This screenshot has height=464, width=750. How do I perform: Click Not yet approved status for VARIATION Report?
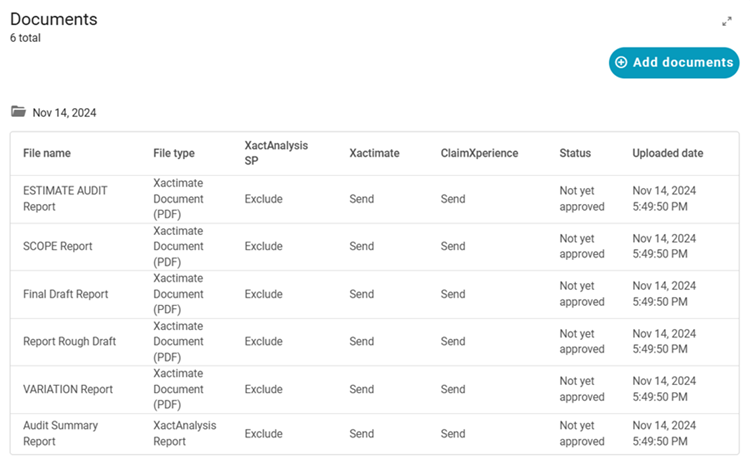point(581,389)
